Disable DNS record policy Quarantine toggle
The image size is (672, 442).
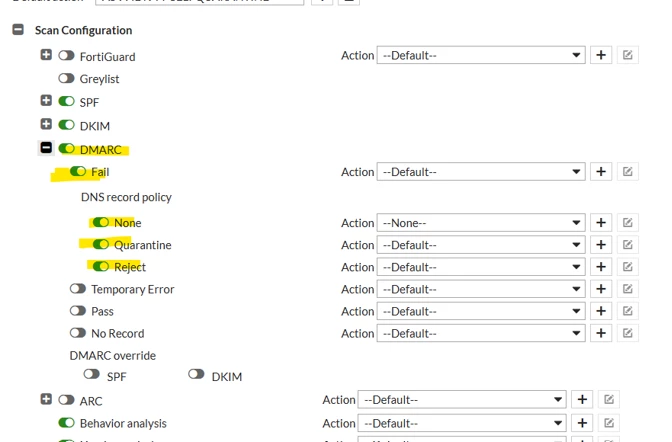[101, 244]
